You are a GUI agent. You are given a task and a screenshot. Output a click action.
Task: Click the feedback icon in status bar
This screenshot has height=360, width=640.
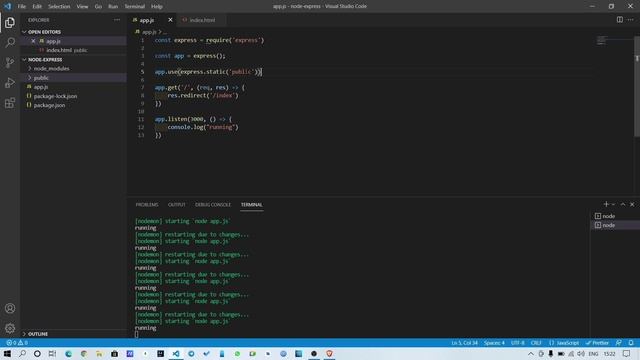click(x=619, y=342)
